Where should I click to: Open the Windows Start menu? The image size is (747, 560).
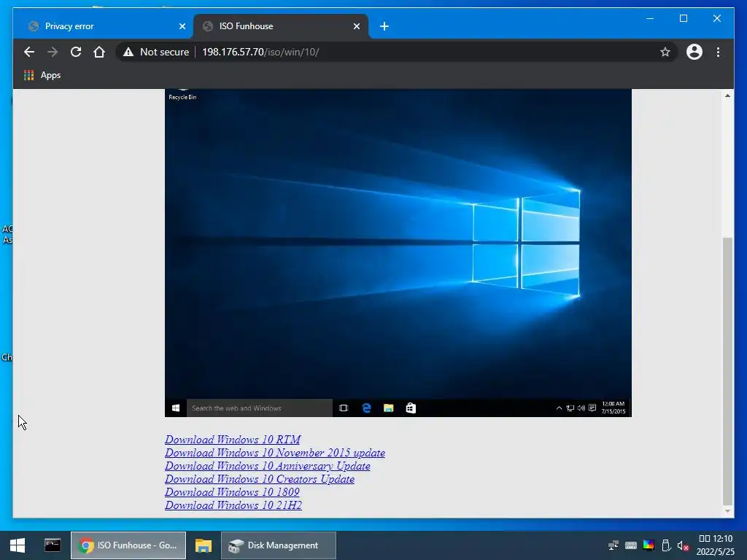click(x=18, y=545)
